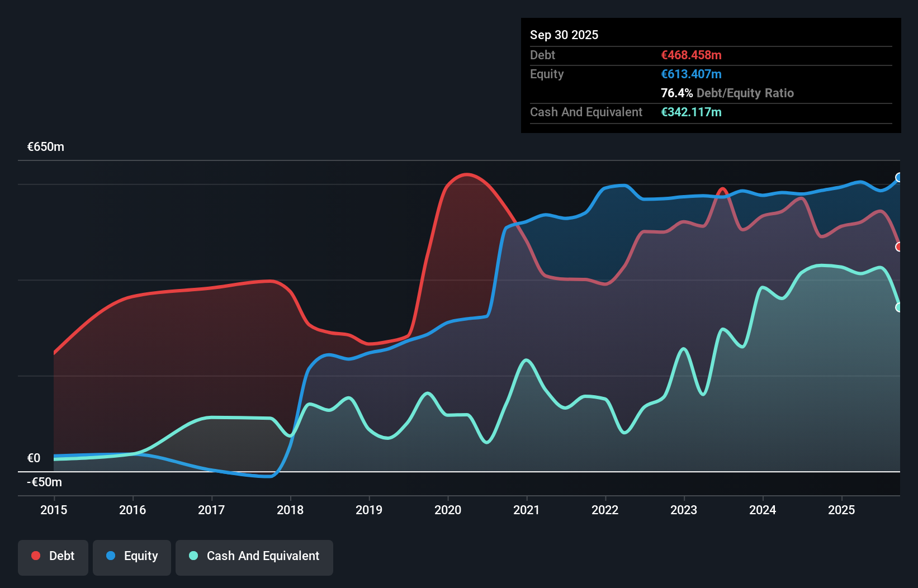Select the red Debt legend dot
This screenshot has width=918, height=588.
(x=35, y=555)
